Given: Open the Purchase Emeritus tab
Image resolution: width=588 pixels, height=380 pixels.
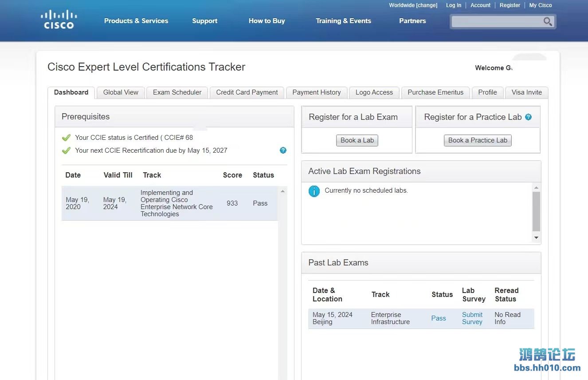Looking at the screenshot, I should pyautogui.click(x=435, y=92).
